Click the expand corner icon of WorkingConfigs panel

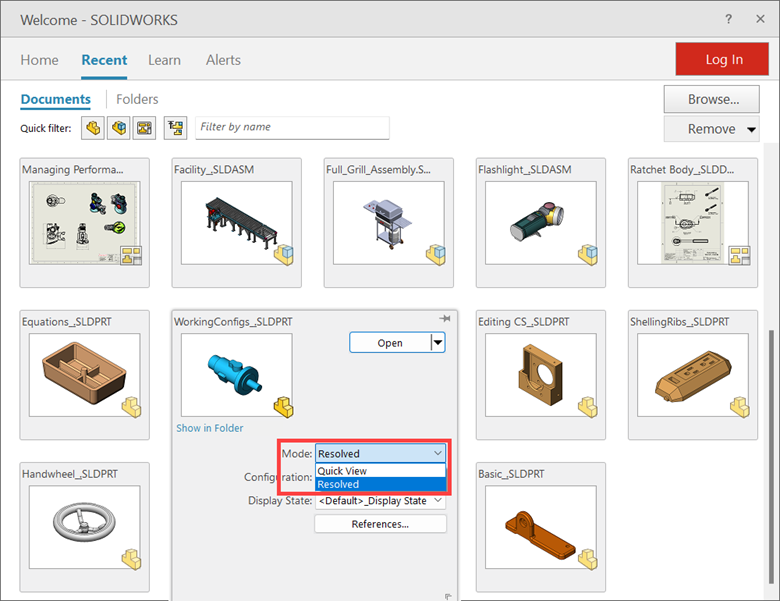[x=448, y=596]
